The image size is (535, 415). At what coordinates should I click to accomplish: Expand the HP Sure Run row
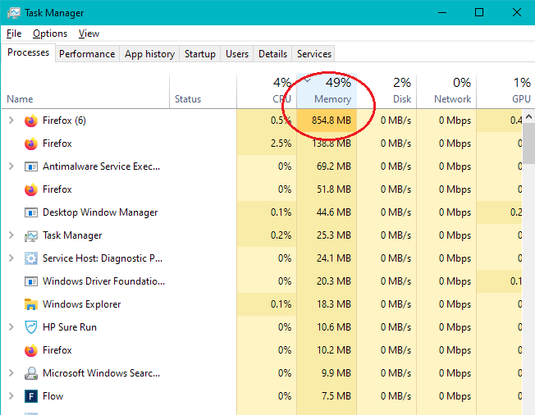[x=11, y=327]
